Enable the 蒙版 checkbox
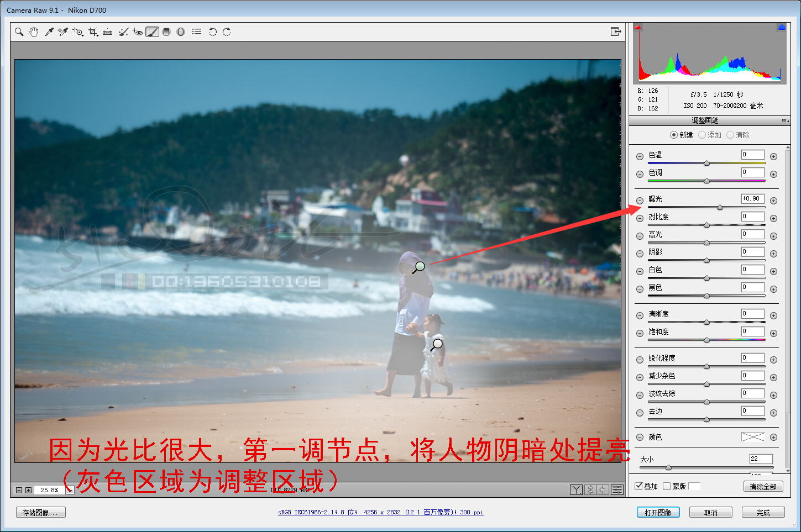The height and width of the screenshot is (532, 801). [x=667, y=486]
